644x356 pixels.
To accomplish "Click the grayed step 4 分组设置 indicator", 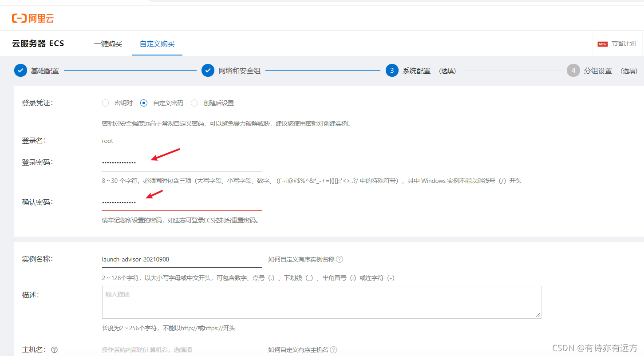I will [574, 70].
